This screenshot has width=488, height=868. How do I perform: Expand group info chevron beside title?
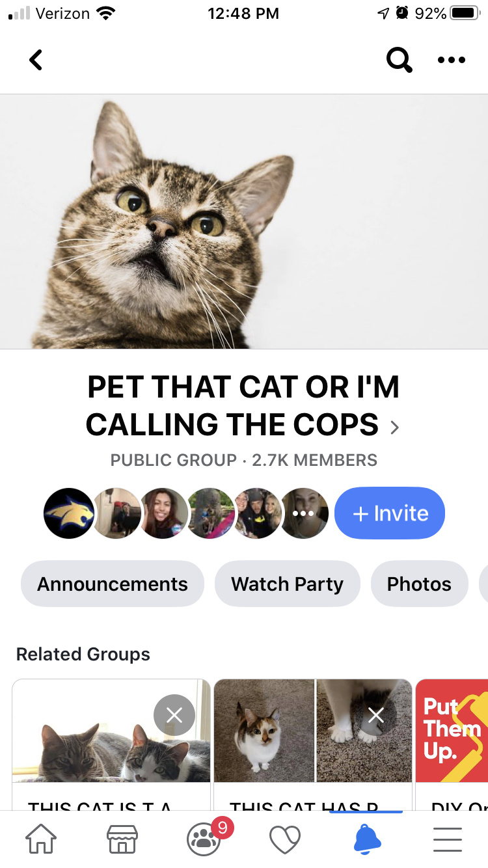click(394, 427)
